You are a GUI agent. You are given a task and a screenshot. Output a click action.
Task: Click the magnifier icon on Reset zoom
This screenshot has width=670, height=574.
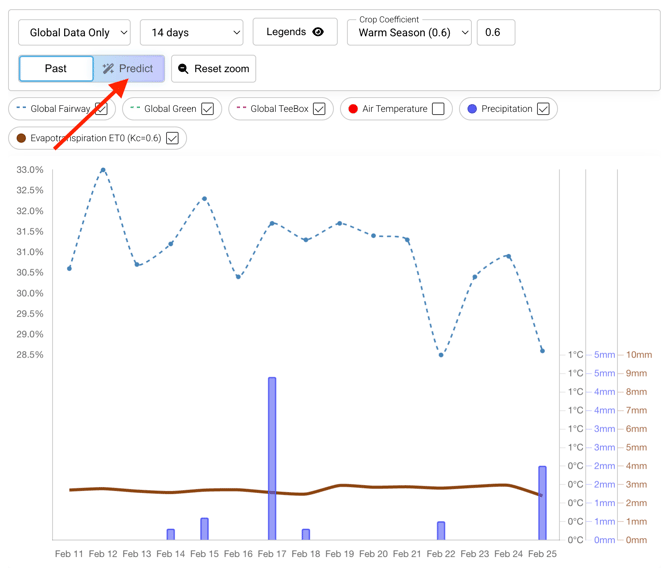tap(183, 69)
